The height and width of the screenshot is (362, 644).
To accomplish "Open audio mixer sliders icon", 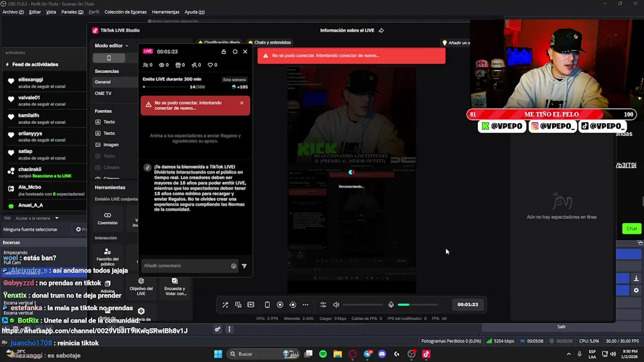I will (x=323, y=305).
